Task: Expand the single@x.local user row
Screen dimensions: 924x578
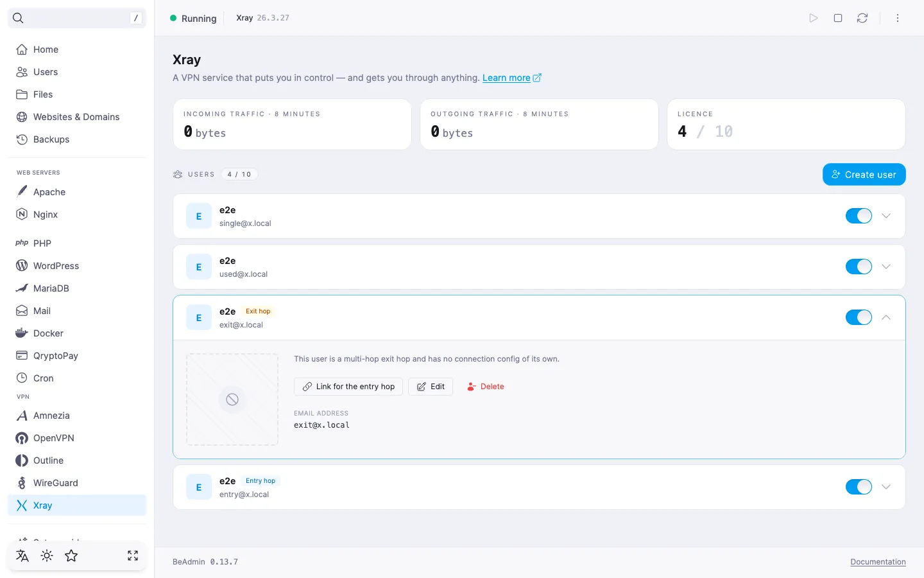Action: point(886,216)
